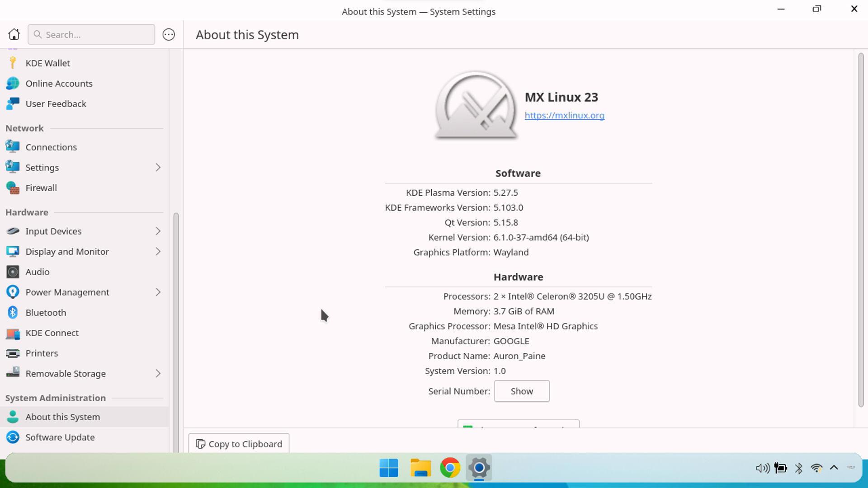Click the Software Update icon
This screenshot has width=868, height=488.
13,437
